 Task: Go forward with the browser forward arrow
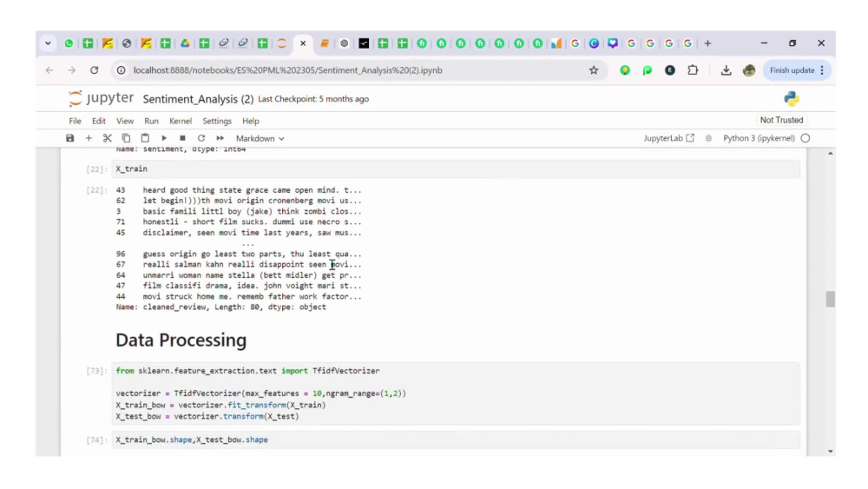point(71,70)
